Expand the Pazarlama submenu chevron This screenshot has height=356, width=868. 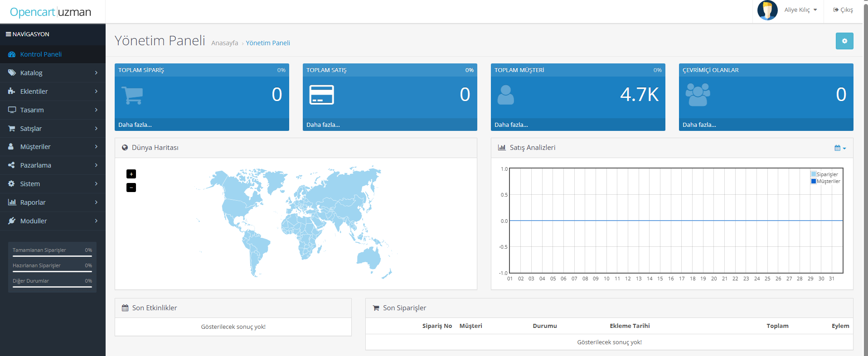click(x=96, y=165)
